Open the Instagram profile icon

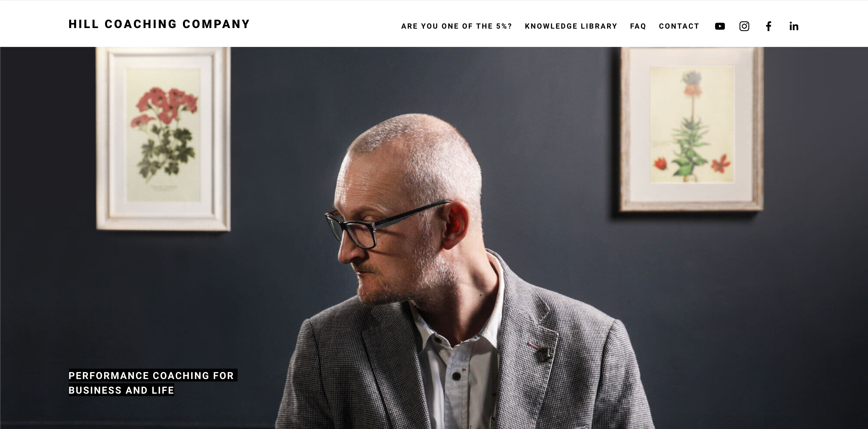tap(744, 26)
